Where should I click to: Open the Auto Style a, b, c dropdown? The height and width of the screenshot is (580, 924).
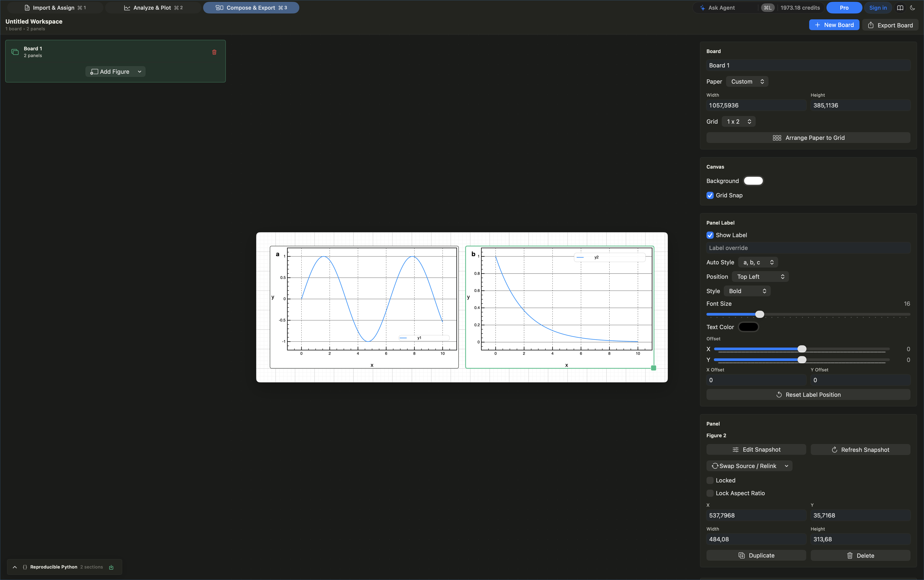tap(758, 262)
